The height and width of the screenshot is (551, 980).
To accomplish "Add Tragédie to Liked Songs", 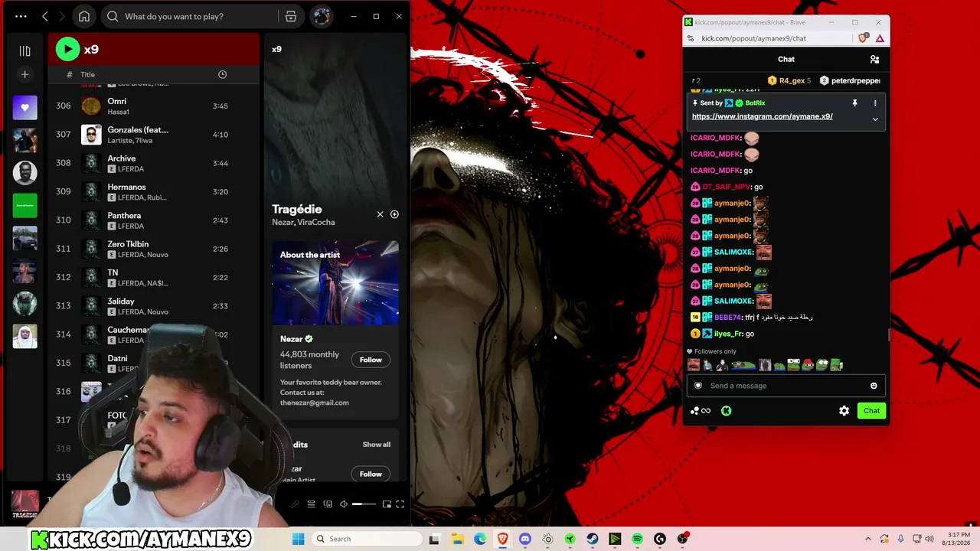I will click(x=394, y=214).
